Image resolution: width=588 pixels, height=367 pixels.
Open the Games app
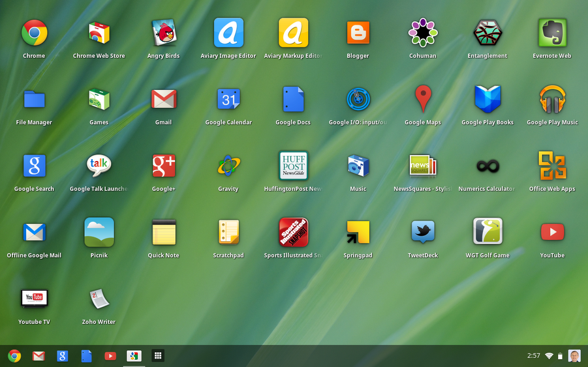pyautogui.click(x=99, y=99)
